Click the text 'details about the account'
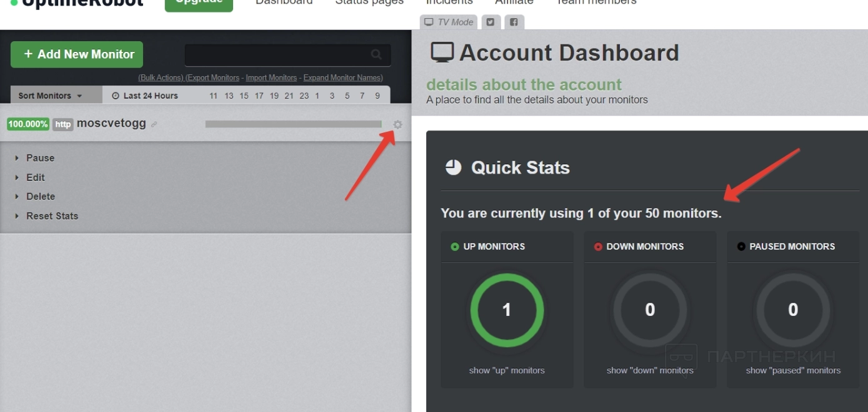868x412 pixels. point(524,85)
